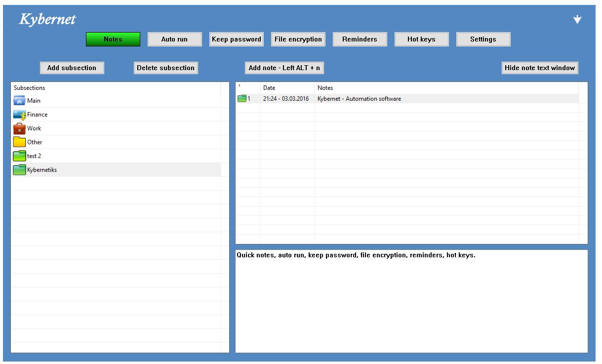Click the Finance credit card icon
The width and height of the screenshot is (602, 364).
[x=19, y=115]
